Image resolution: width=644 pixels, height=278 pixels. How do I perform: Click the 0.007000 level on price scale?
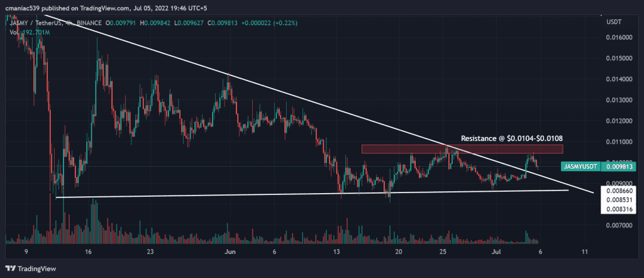click(619, 225)
